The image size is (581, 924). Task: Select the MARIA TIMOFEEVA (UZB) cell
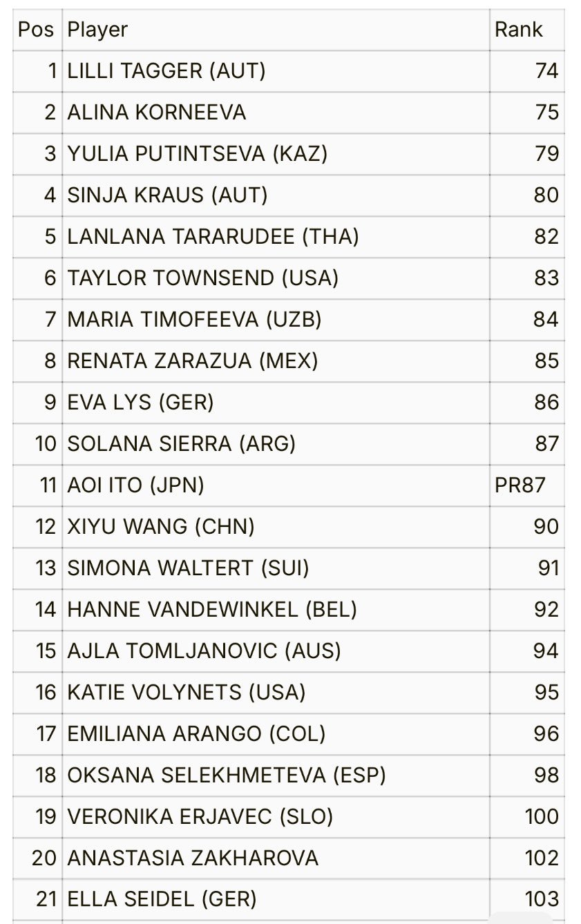276,320
